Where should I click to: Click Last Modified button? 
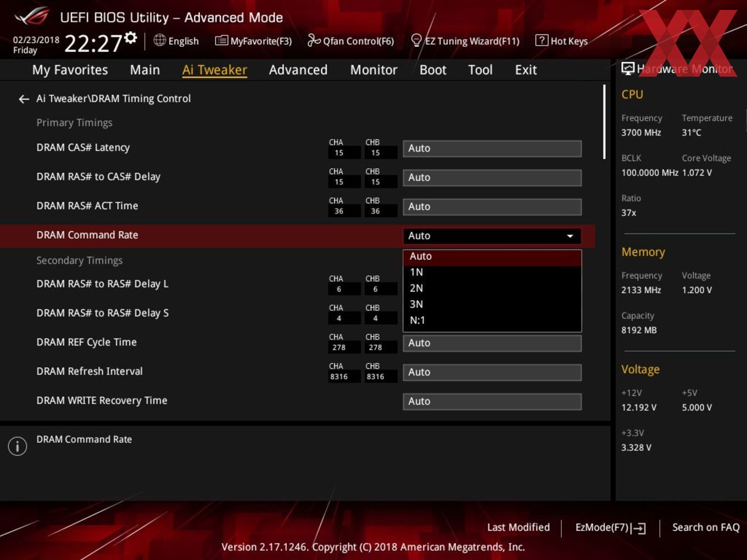pos(518,528)
